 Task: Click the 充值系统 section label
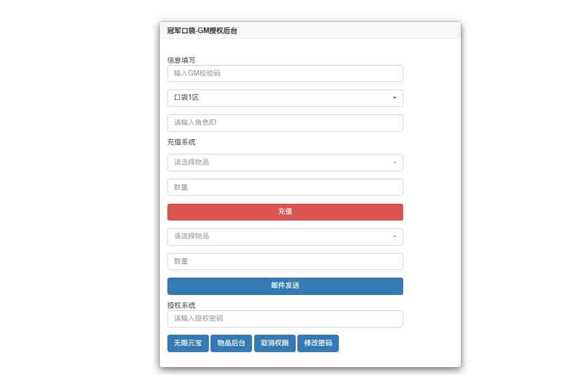181,142
